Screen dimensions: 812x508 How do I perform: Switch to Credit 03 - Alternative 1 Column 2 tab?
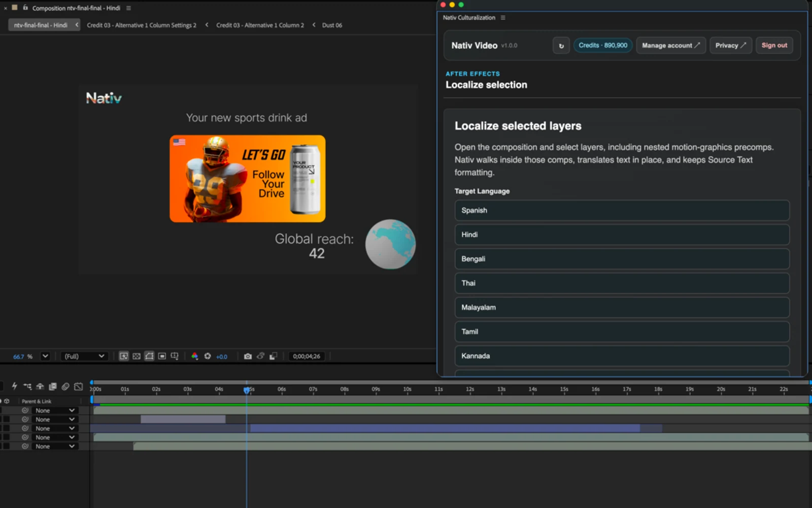(260, 25)
